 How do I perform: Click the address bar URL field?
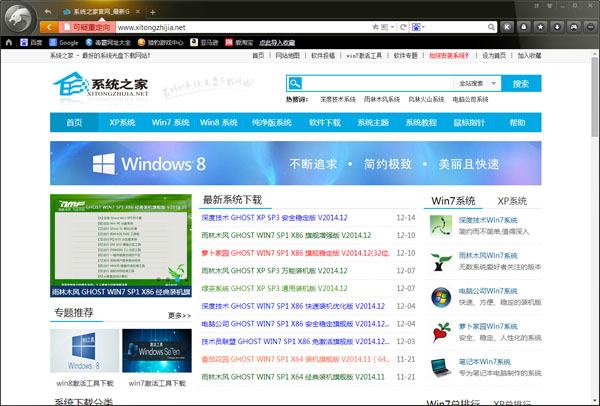coord(243,27)
